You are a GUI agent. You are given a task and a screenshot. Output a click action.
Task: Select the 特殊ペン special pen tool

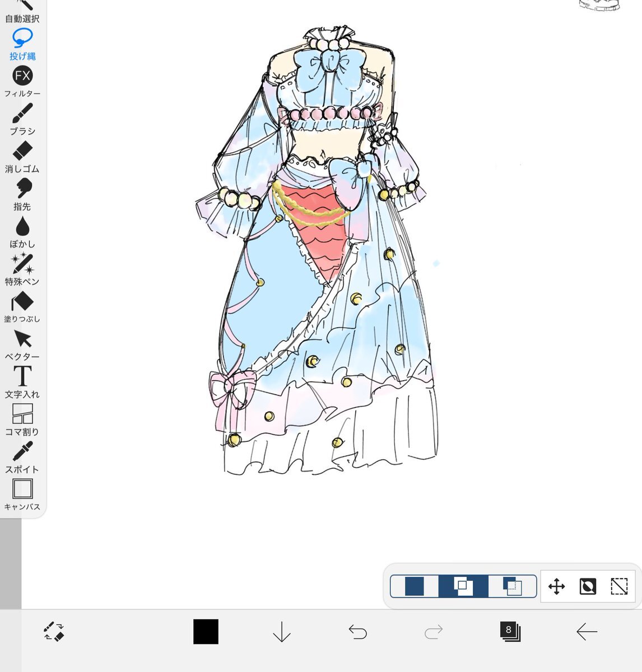[22, 269]
